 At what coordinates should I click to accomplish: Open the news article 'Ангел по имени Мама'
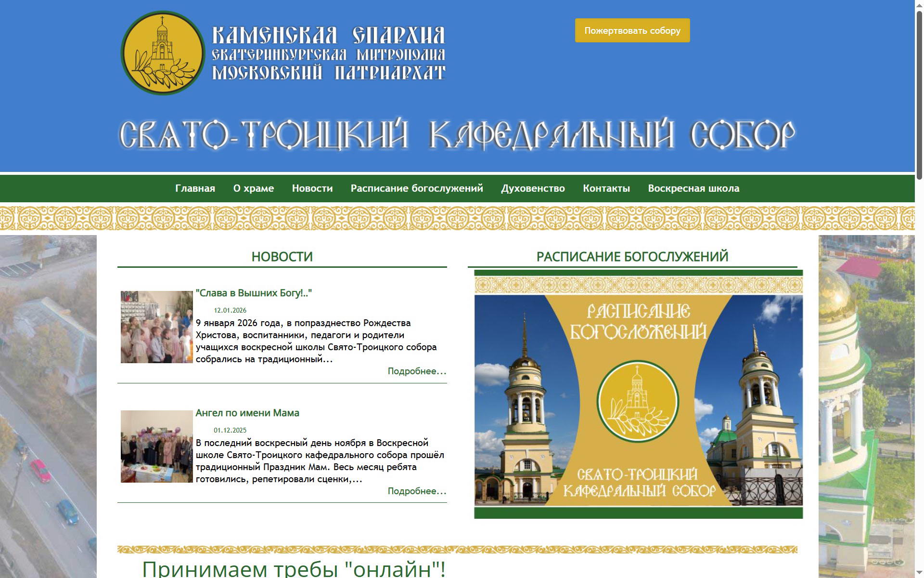[247, 413]
